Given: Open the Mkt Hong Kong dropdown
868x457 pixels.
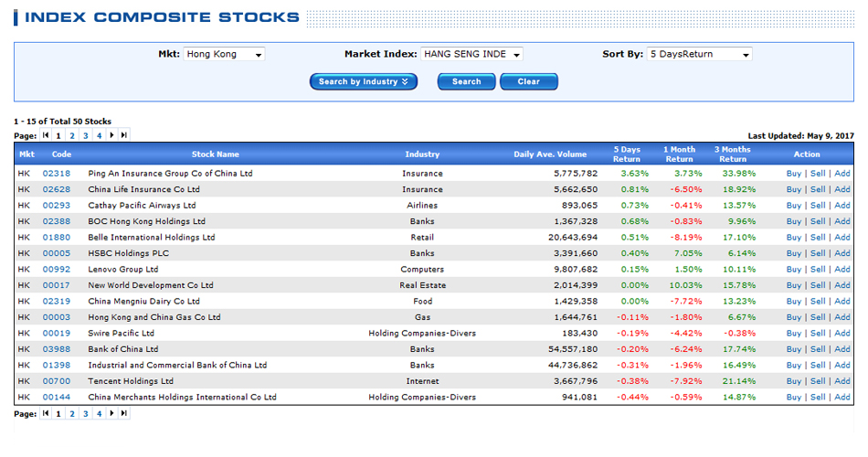Looking at the screenshot, I should [224, 54].
